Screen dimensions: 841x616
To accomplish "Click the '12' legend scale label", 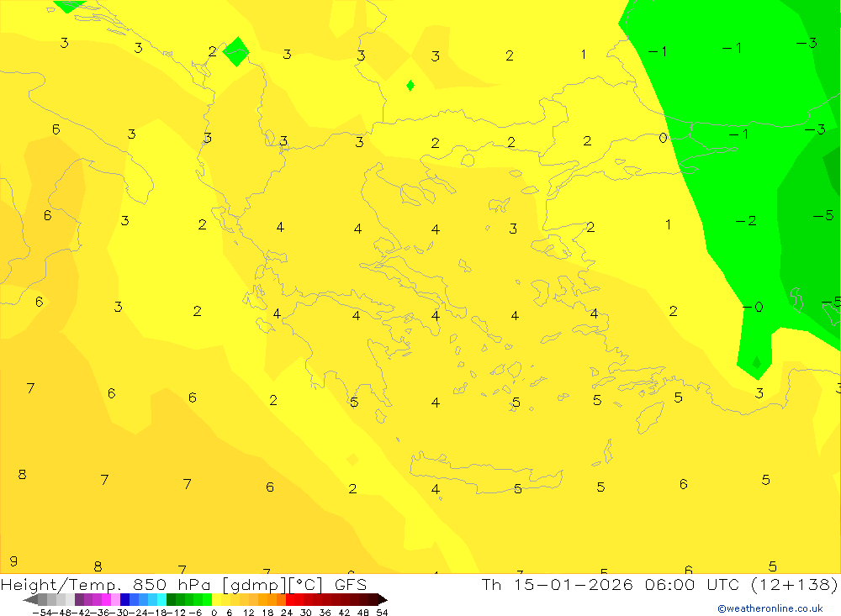I will click(x=248, y=613).
